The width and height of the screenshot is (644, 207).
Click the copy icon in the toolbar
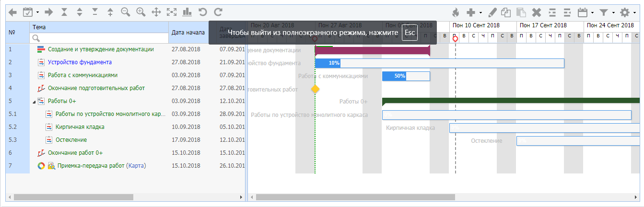click(x=506, y=12)
